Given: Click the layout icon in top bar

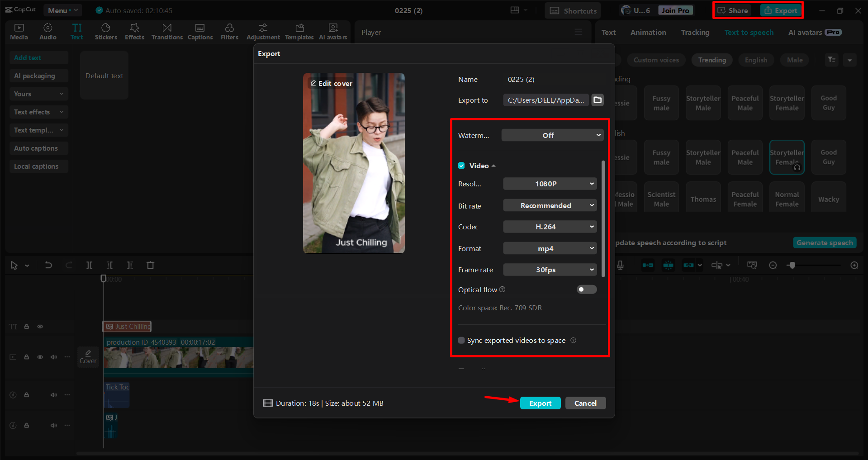Looking at the screenshot, I should (515, 10).
